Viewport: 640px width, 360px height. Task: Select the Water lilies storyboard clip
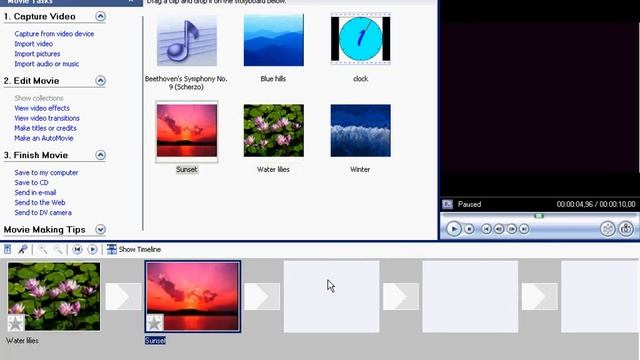coord(54,296)
